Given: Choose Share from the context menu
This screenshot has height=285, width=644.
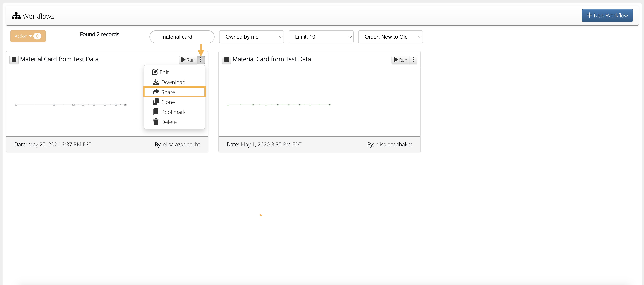Looking at the screenshot, I should 174,92.
